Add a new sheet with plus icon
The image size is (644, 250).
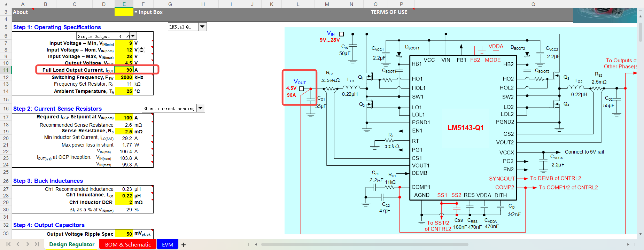pos(184,245)
